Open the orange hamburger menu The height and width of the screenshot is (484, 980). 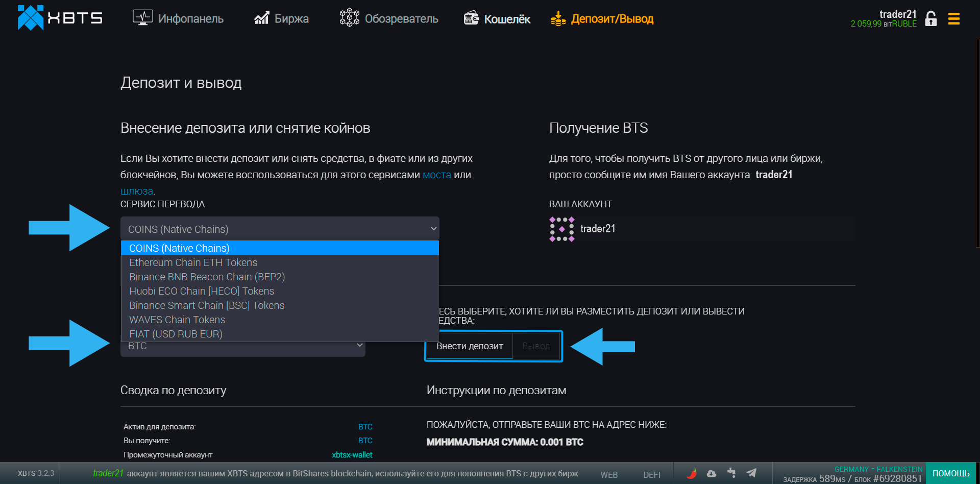[953, 19]
